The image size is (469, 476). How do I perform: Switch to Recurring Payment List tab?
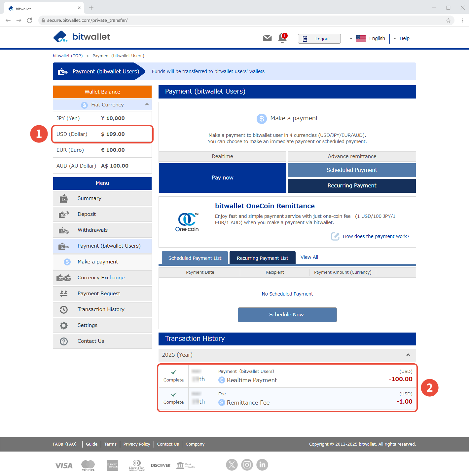(263, 258)
